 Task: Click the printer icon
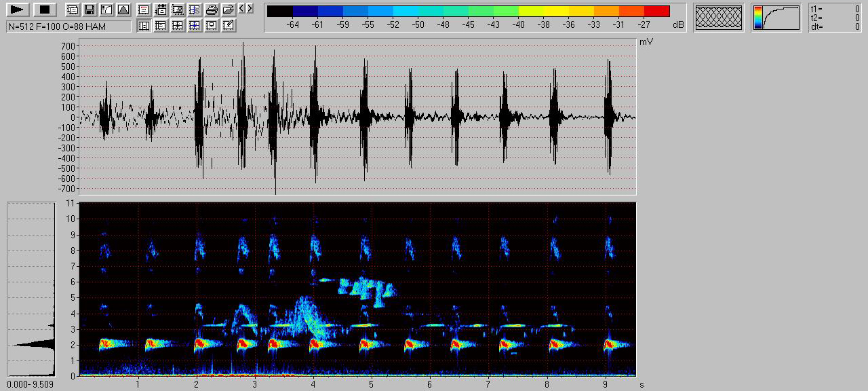click(212, 10)
